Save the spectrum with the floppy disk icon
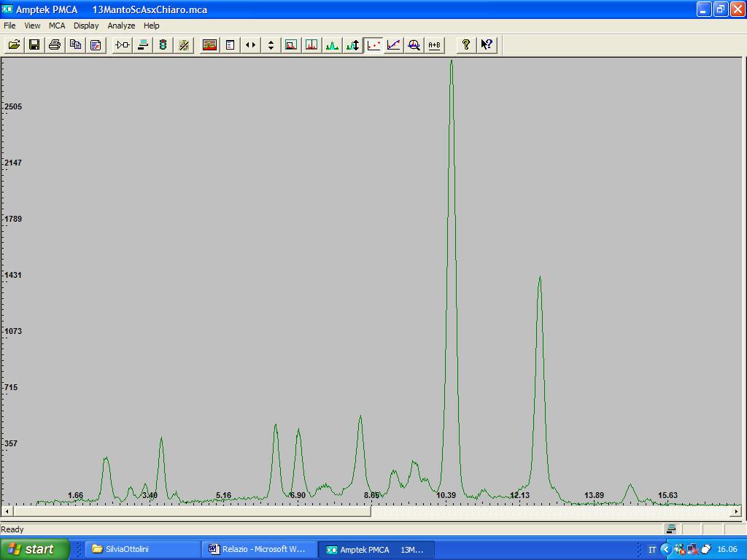 pos(34,44)
